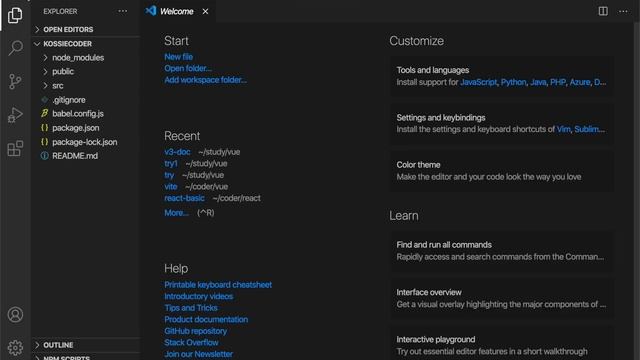
Task: Open the Interface overview card
Action: [x=502, y=298]
